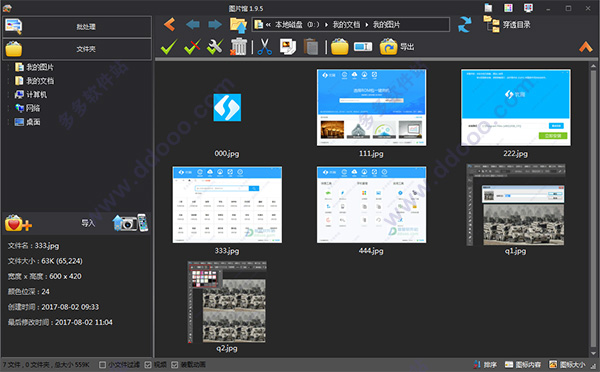Open the 文件夹 folder tab
This screenshot has width=600, height=372.
point(77,49)
